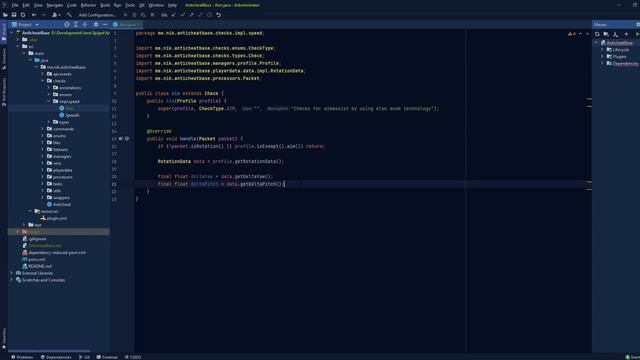Select the highlighted target folder
The image size is (640, 360).
[x=59, y=232]
